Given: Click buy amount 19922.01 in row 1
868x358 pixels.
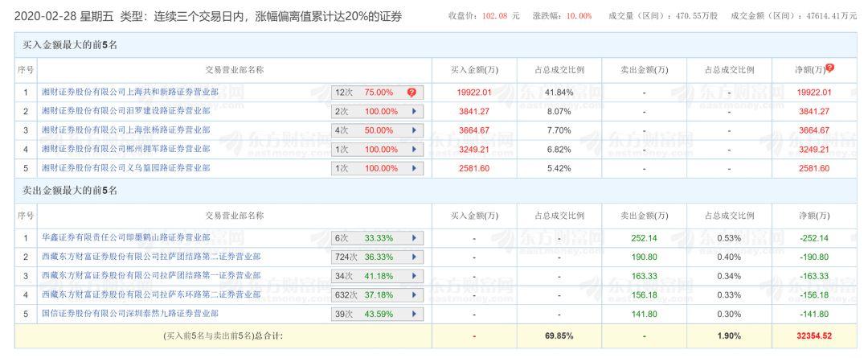Looking at the screenshot, I should click(x=474, y=93).
